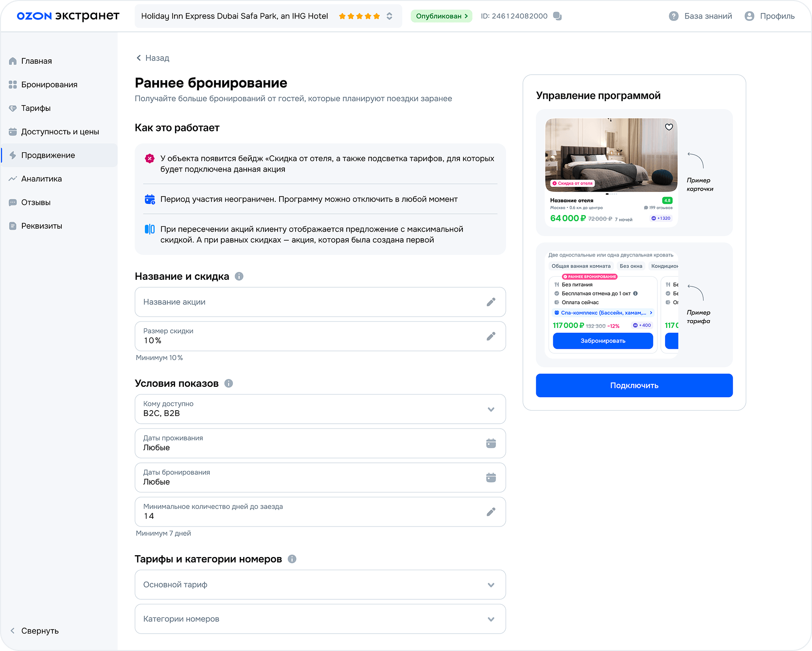Click the info icon next to Условия показов
812x651 pixels.
pyautogui.click(x=229, y=383)
